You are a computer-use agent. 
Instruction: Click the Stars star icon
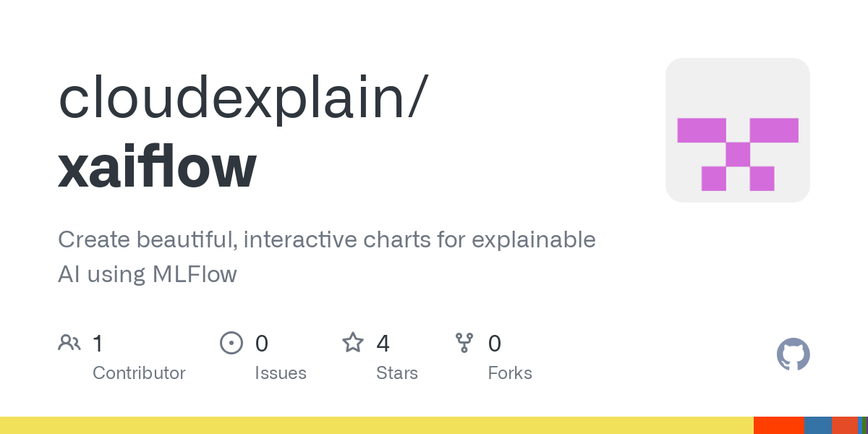(x=353, y=342)
